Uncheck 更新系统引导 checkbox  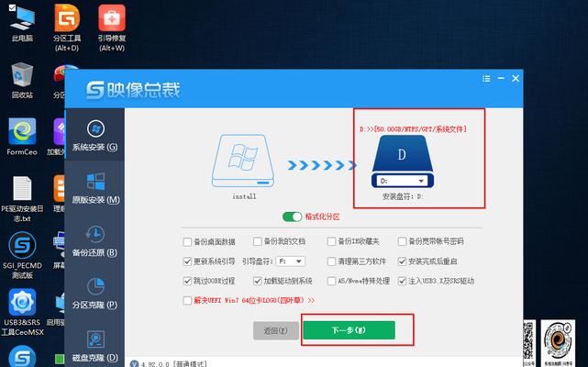click(187, 261)
